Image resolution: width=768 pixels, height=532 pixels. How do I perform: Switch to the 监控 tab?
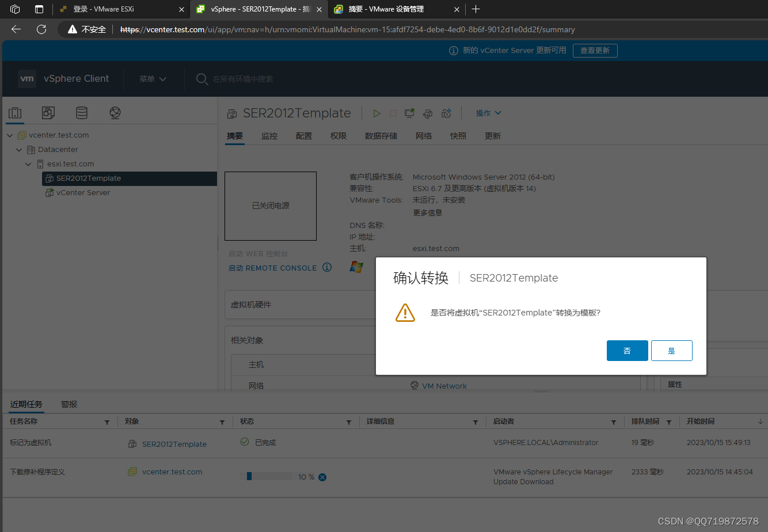pos(269,136)
